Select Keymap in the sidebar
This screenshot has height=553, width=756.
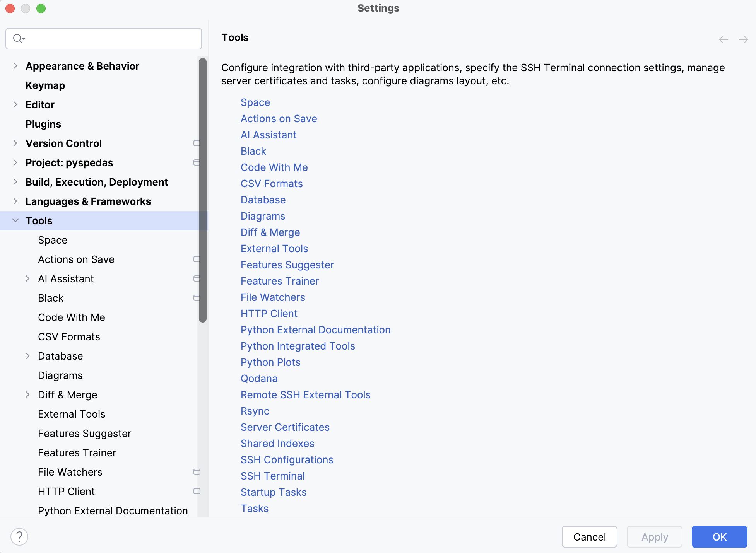point(45,85)
